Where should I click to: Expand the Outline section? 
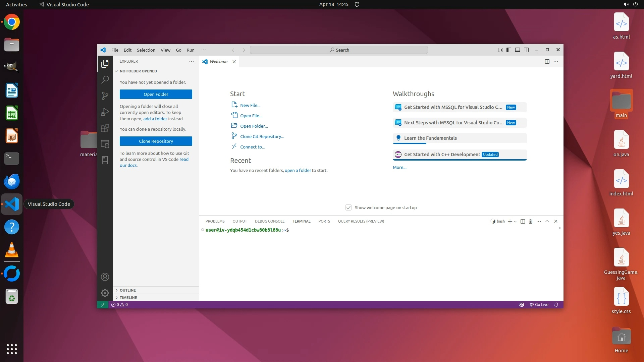pos(128,290)
